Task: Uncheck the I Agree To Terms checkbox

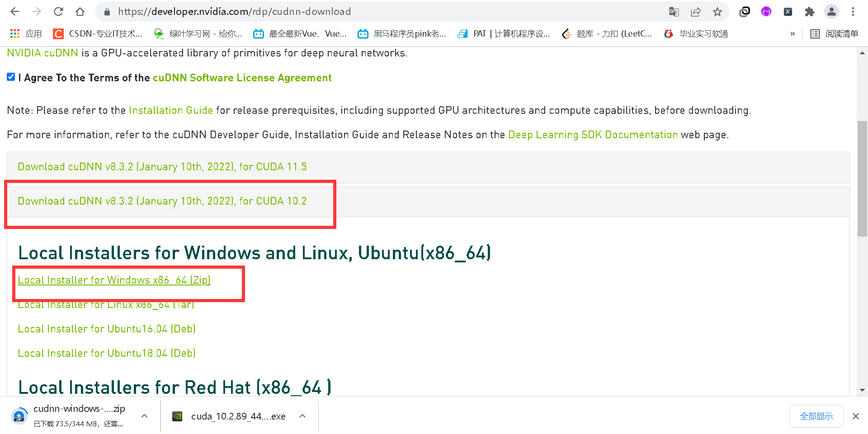Action: coord(11,77)
